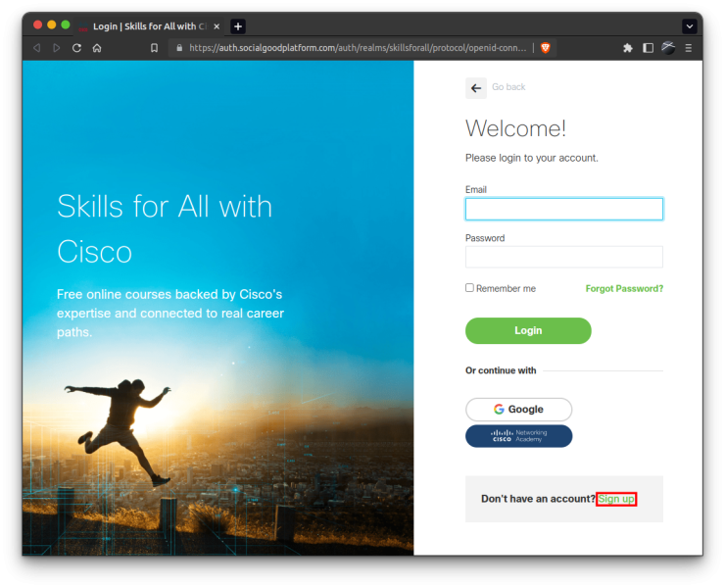Open the user profile avatar icon
Viewport: 725px width, 588px height.
(668, 48)
